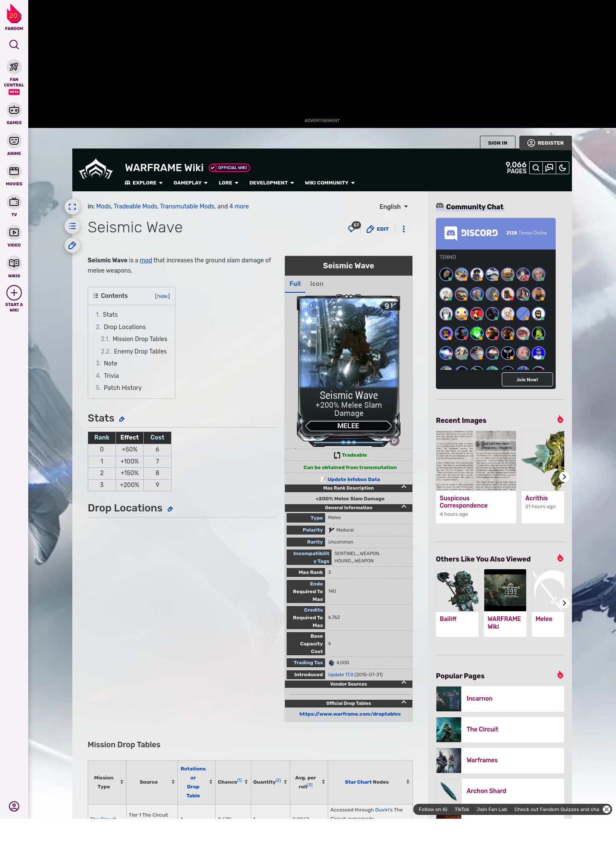Open Explore dropdown menu
The image size is (616, 856).
tap(144, 183)
